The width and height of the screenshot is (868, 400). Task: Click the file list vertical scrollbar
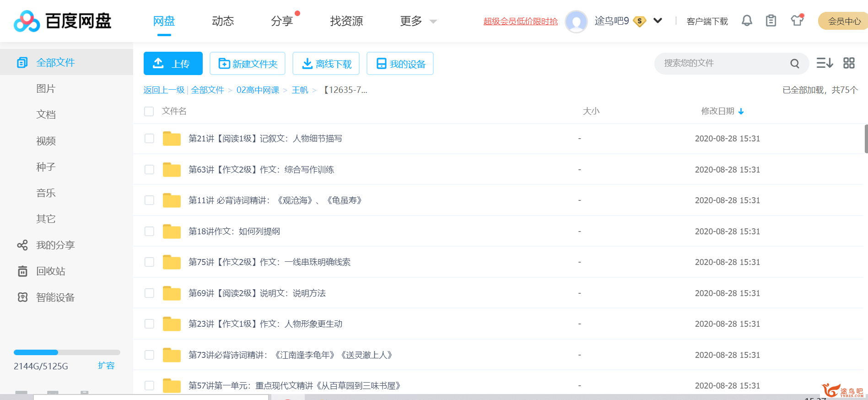[x=866, y=139]
